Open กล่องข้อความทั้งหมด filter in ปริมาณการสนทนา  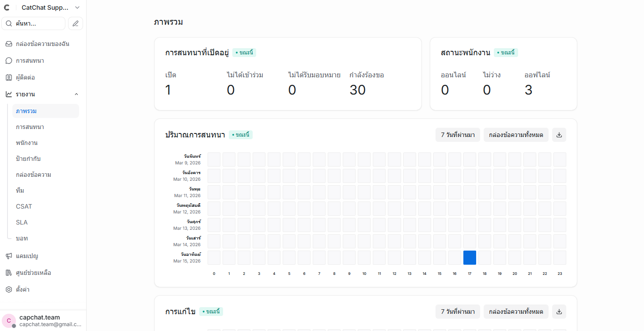[x=516, y=135]
